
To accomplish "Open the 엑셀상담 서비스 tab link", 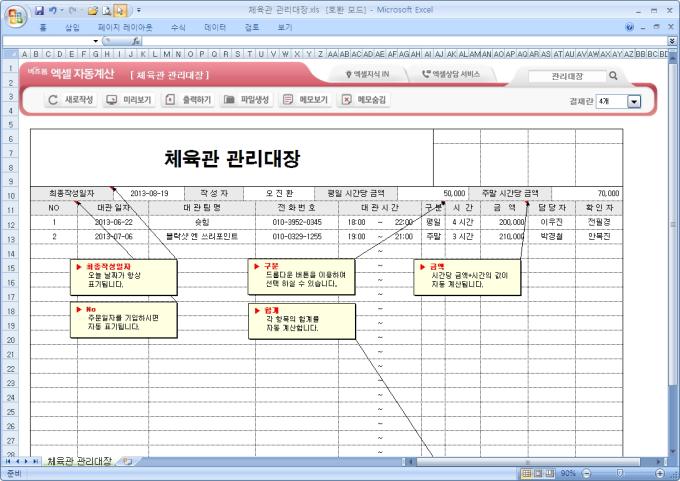I will click(451, 75).
